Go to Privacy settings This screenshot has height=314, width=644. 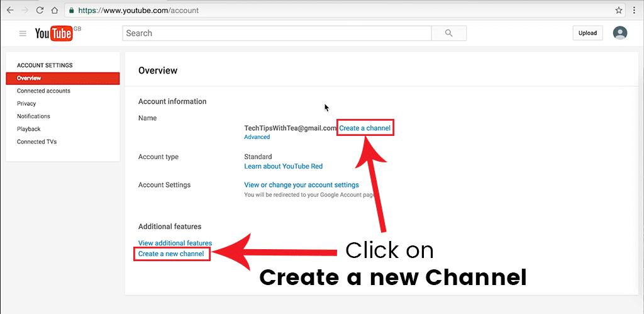26,104
